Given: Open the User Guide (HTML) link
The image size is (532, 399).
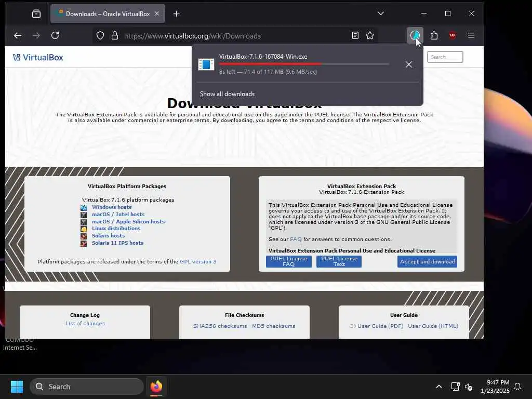Looking at the screenshot, I should click(x=433, y=326).
